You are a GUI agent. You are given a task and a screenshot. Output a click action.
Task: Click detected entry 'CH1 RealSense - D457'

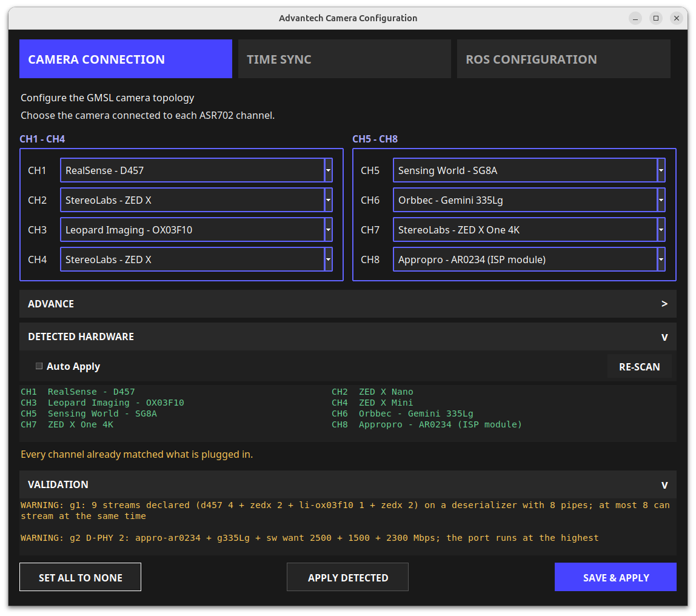[78, 392]
